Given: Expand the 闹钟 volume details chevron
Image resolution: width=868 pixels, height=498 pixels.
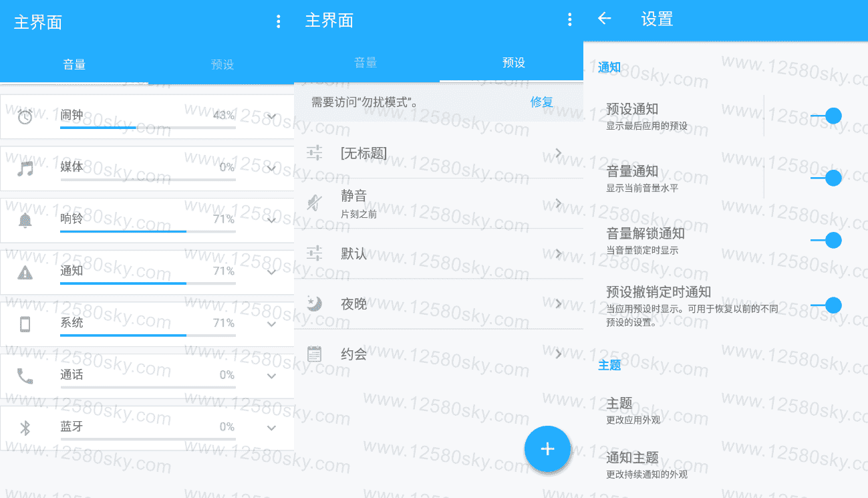Looking at the screenshot, I should (271, 116).
